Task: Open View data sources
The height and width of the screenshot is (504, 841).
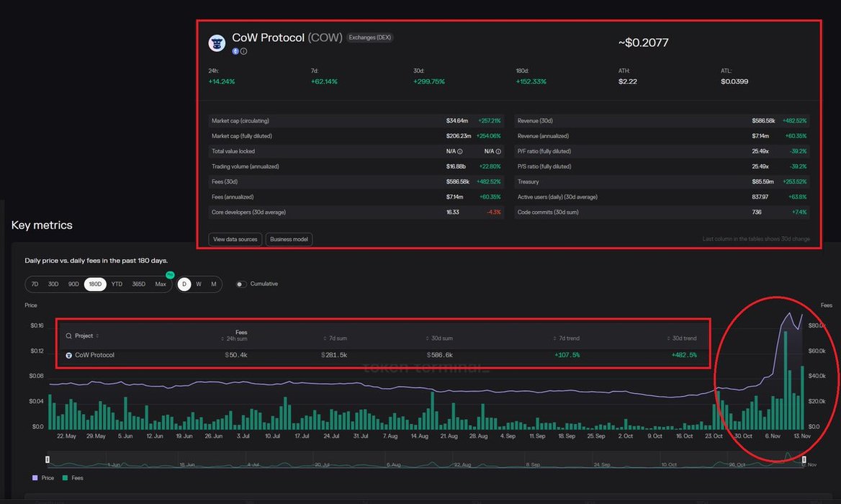Action: tap(235, 239)
